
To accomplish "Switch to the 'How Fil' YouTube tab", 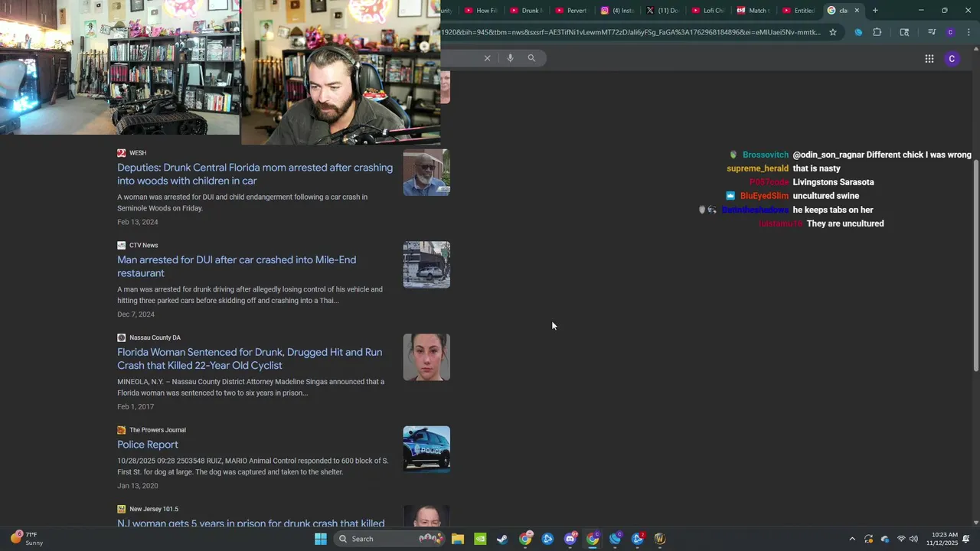I will coord(480,10).
